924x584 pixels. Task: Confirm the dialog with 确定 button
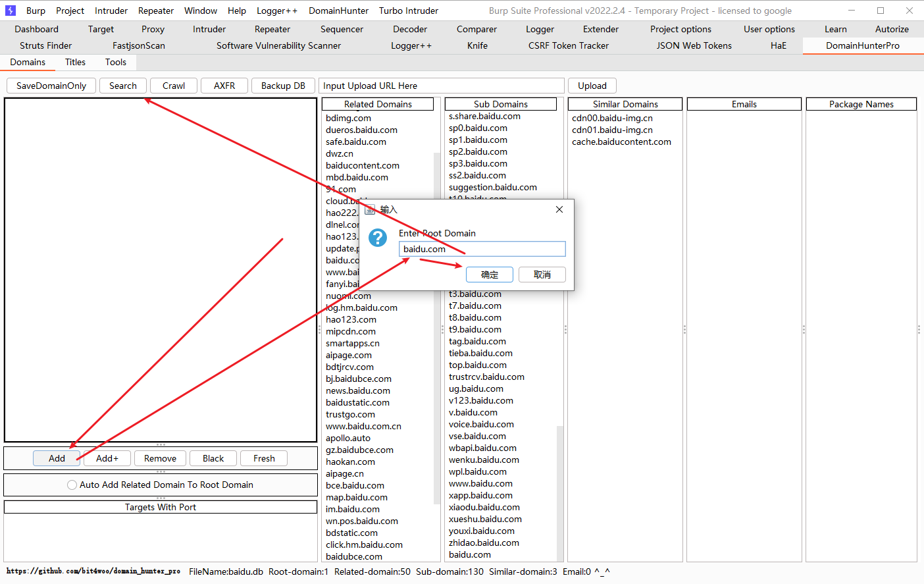pos(490,275)
